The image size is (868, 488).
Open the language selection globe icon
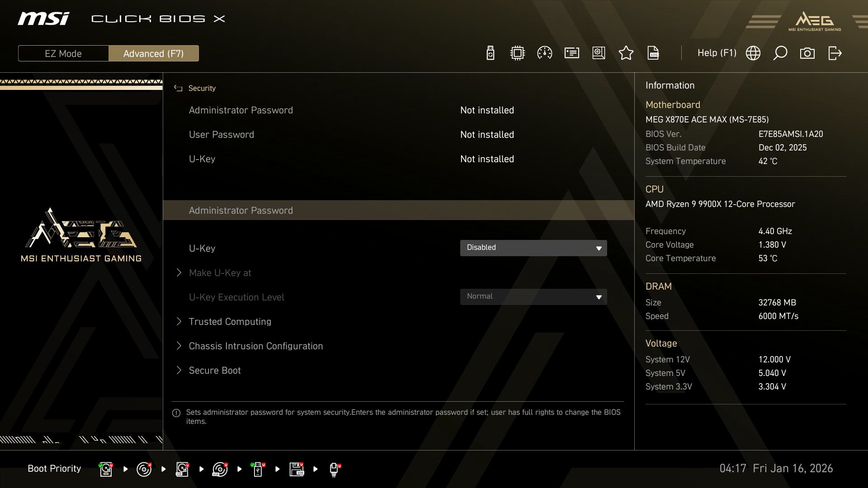pos(753,53)
